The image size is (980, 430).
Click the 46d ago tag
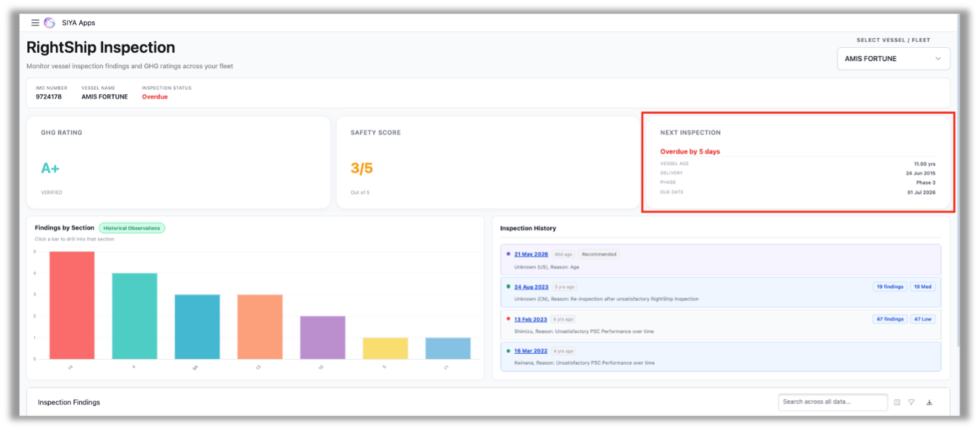pos(563,255)
